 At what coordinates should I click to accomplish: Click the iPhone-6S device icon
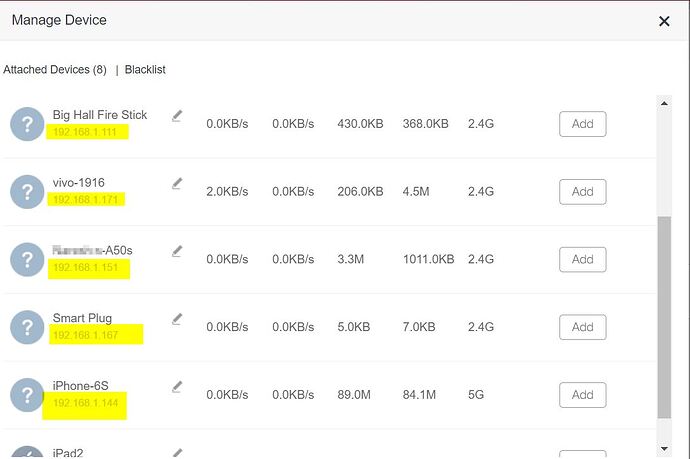[x=27, y=394]
